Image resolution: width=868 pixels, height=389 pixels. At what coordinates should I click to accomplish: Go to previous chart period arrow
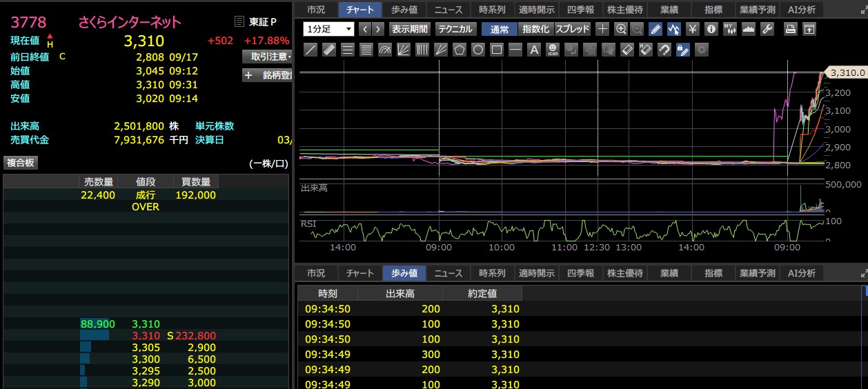pyautogui.click(x=366, y=29)
